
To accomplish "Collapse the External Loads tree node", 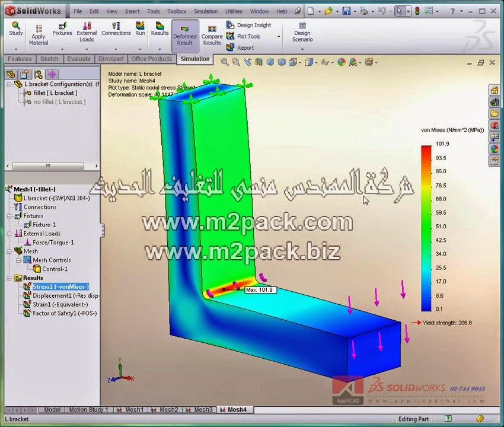I will [9, 234].
